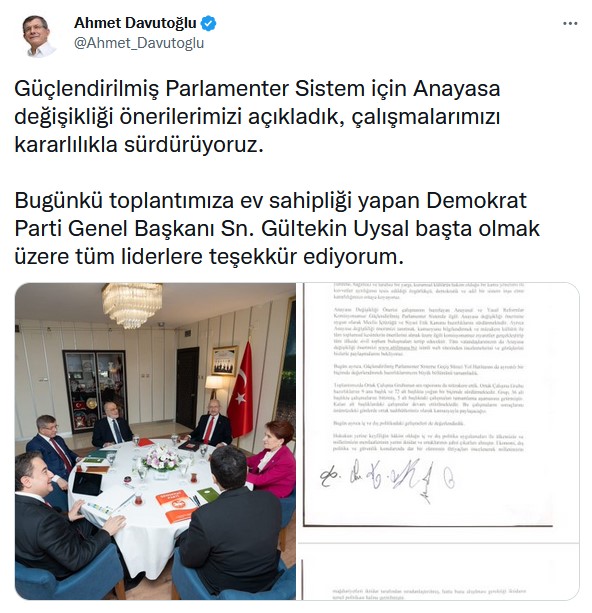Click the glass display cabinet in the photo

point(95,390)
